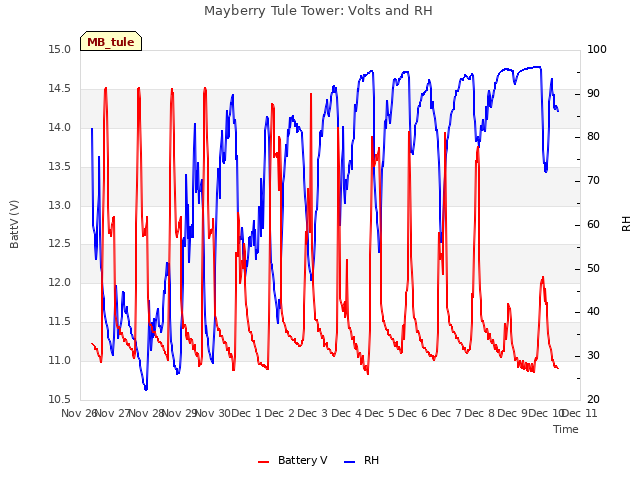This screenshot has height=480, width=640.
Task: Click the Dec 11 date label
Action: 580,413
